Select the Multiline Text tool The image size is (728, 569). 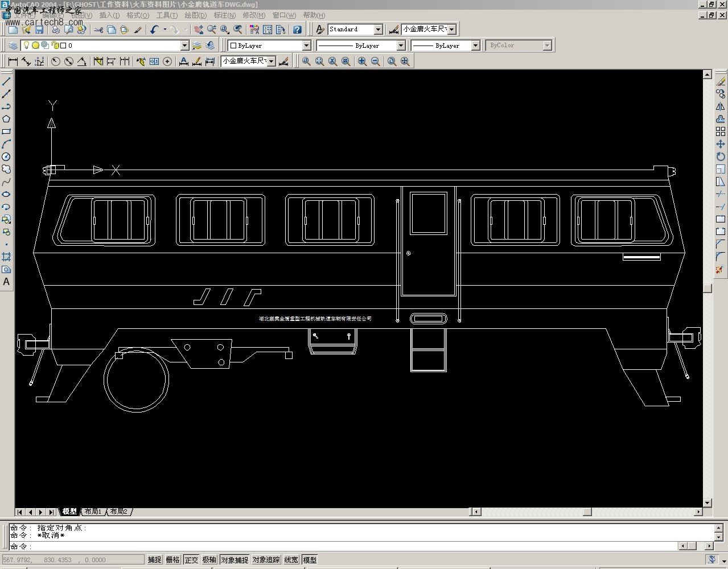[6, 282]
